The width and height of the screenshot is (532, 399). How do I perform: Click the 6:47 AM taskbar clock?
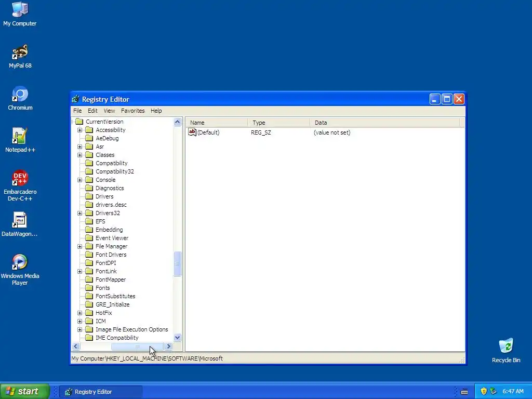[x=513, y=391]
